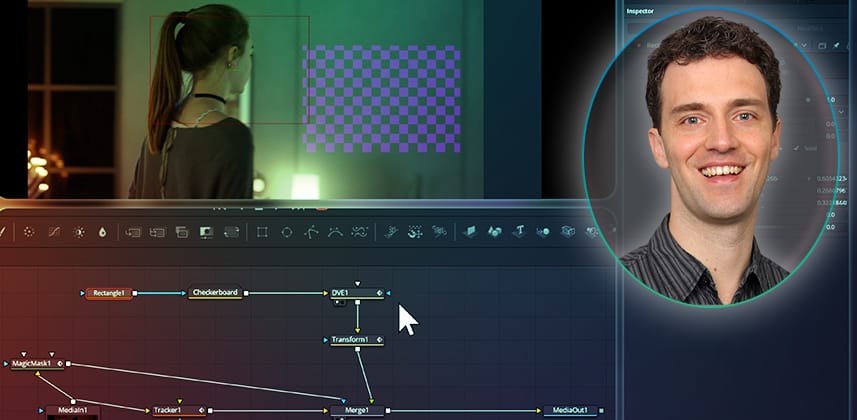This screenshot has width=857, height=420.
Task: Select the Ellipse mask tool in toolbar
Action: [x=287, y=232]
